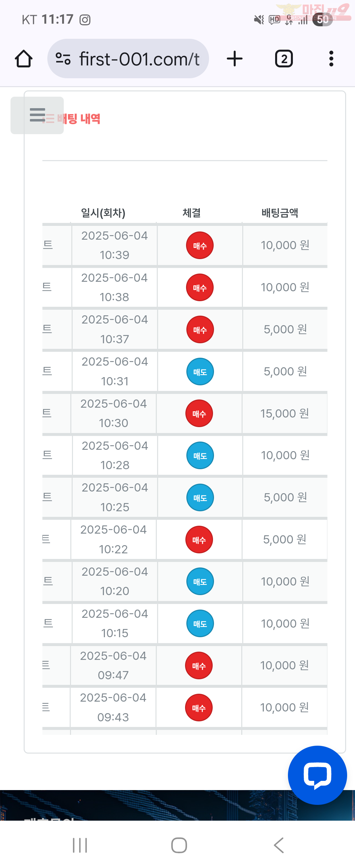Open the browser three-dot menu
Screen dimensions: 355x868
(x=331, y=59)
